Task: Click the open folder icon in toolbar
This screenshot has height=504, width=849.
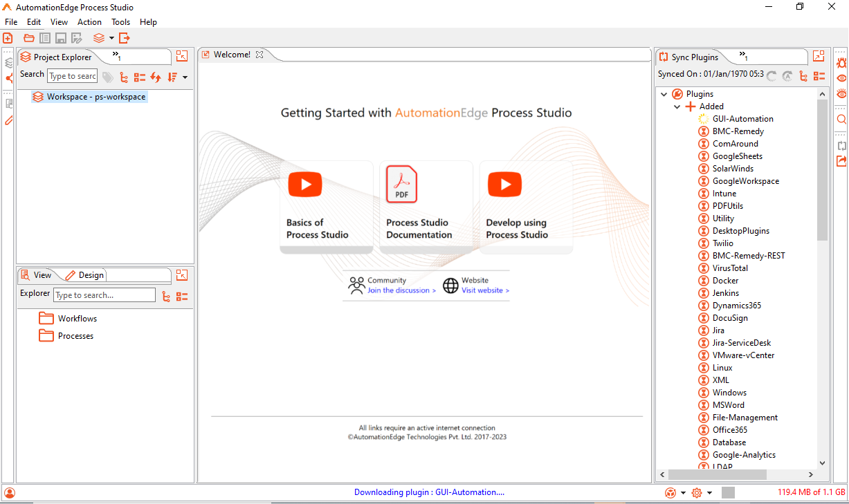Action: [x=29, y=38]
